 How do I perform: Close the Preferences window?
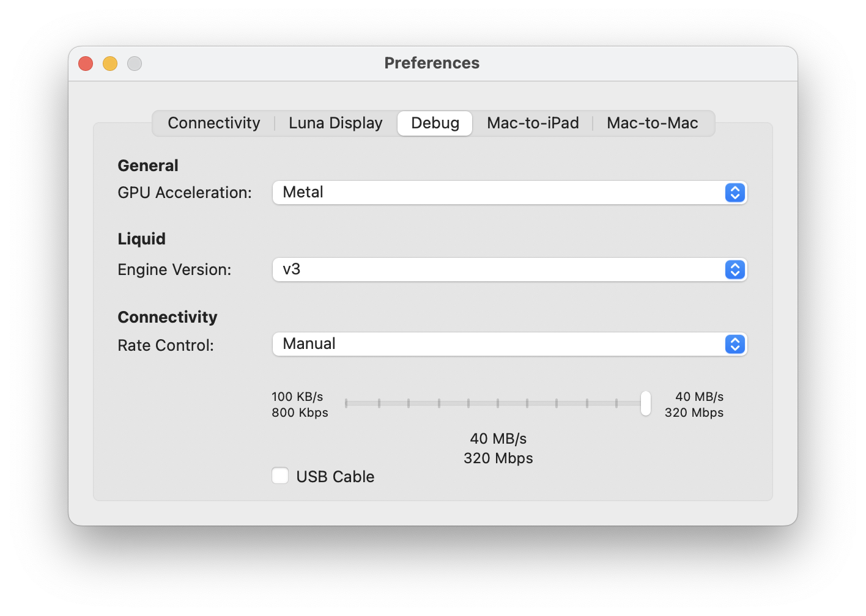[86, 64]
